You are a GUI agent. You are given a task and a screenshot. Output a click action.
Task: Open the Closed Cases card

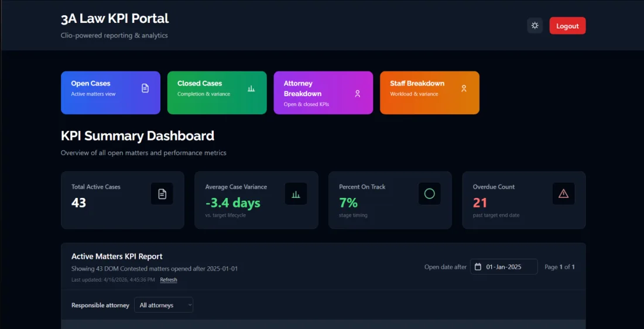[217, 92]
